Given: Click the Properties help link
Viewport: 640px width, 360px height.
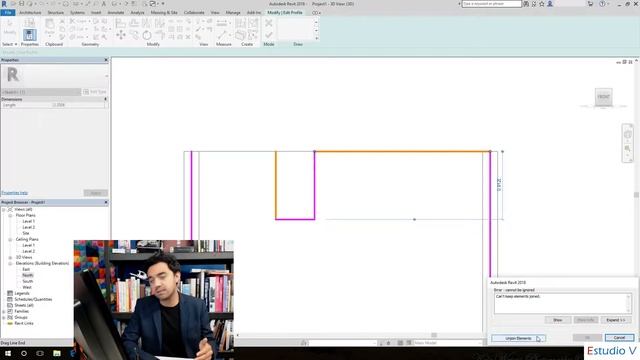Looking at the screenshot, I should [15, 193].
